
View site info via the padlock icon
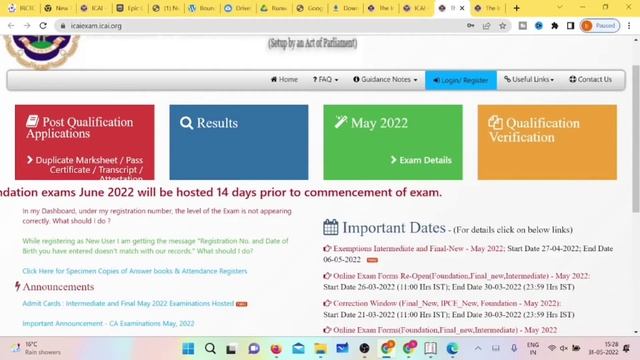63,26
